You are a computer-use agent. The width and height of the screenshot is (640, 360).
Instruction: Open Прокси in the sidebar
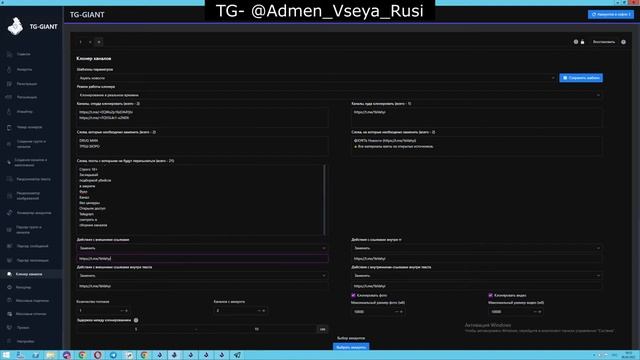[x=22, y=327]
